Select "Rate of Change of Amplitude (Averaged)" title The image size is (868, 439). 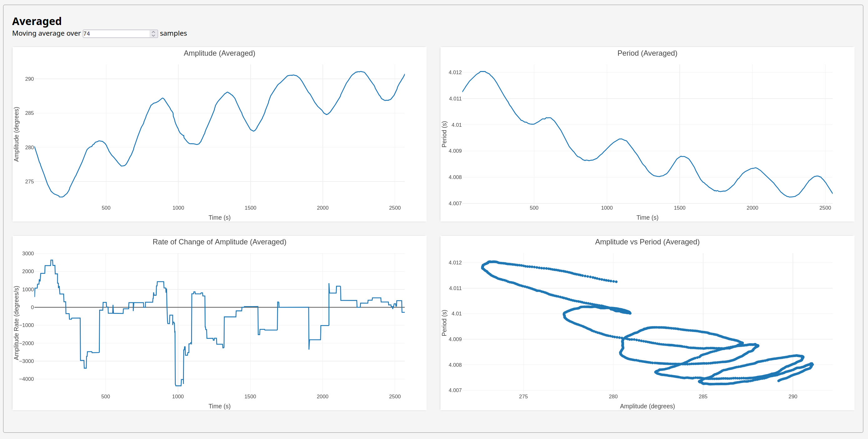(x=219, y=242)
